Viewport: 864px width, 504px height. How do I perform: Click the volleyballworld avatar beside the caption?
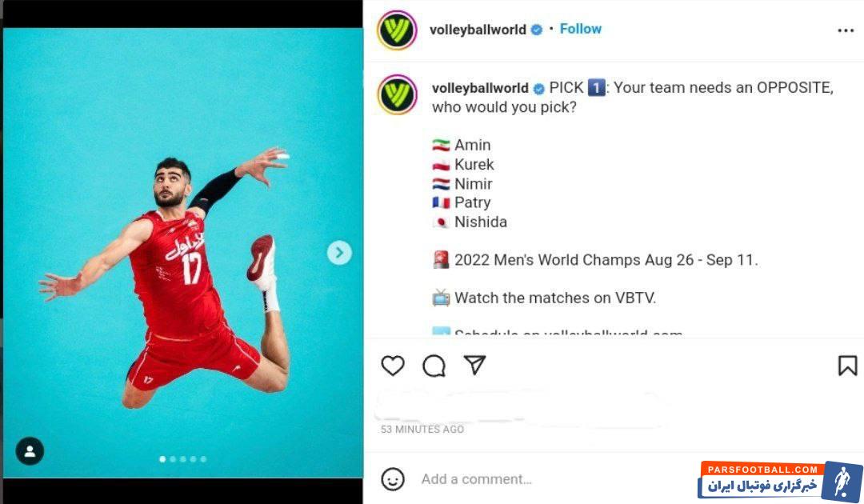[398, 94]
